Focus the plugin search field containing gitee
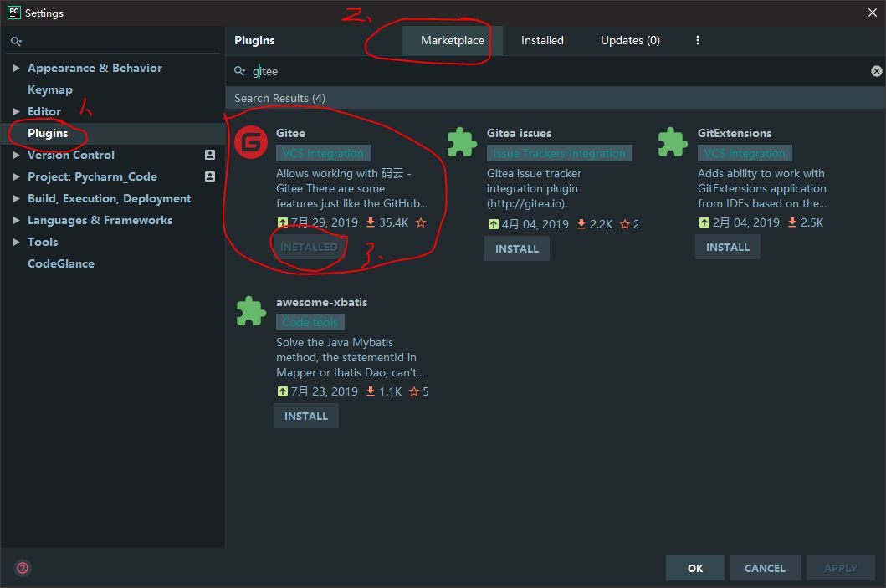The image size is (886, 588). [x=556, y=71]
